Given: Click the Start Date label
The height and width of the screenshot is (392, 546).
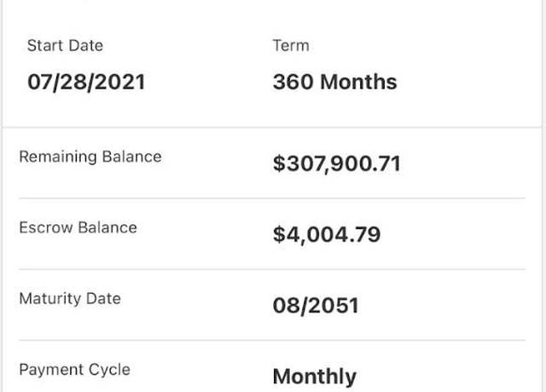Looking at the screenshot, I should [65, 45].
